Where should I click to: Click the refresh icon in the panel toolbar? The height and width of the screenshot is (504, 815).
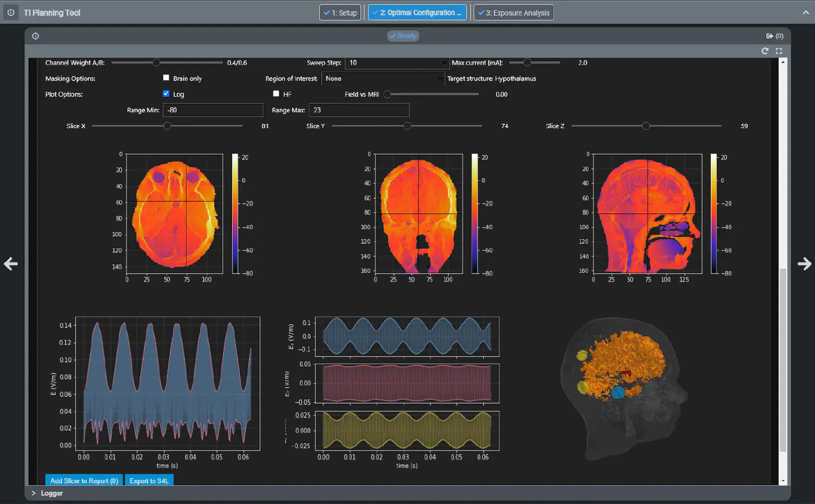coord(765,51)
